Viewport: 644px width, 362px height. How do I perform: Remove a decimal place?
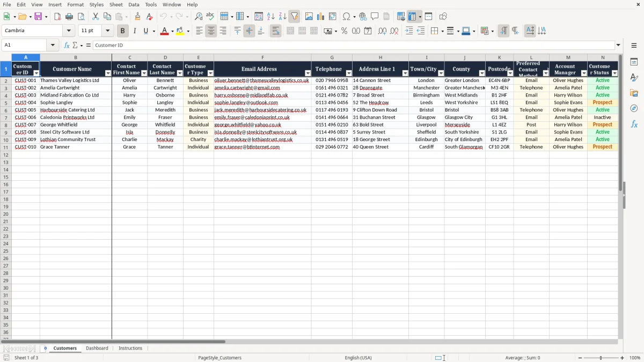tap(394, 31)
